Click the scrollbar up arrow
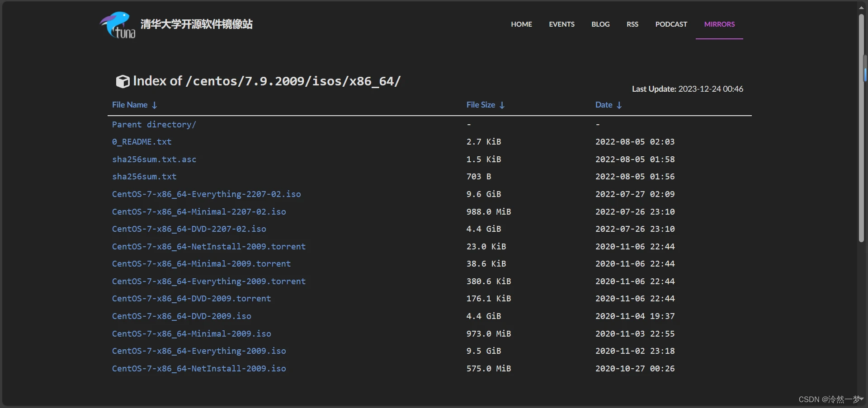The image size is (868, 408). (x=862, y=7)
